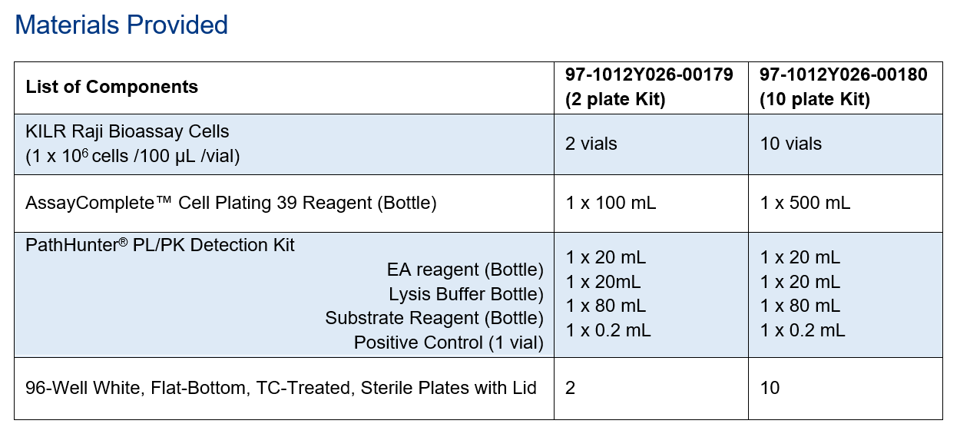Select the 96-Well White Sterile Plates row label

click(x=281, y=389)
